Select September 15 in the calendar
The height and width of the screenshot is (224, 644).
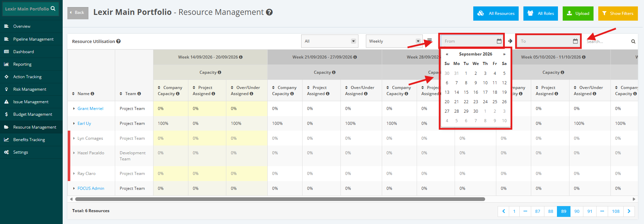click(466, 92)
